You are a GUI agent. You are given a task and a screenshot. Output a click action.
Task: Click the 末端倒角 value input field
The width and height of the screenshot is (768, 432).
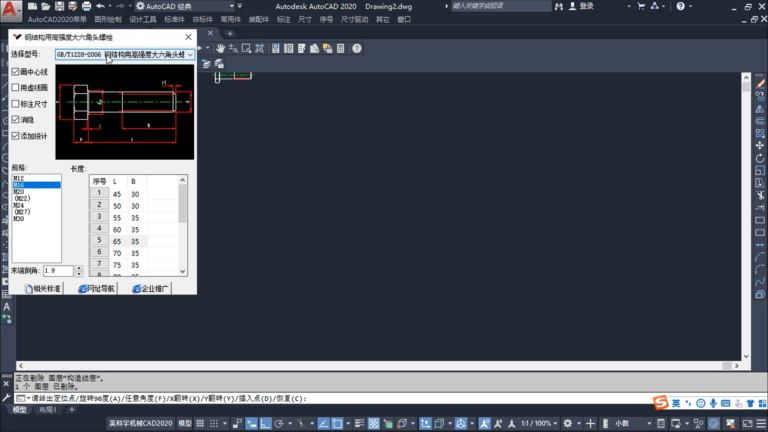[58, 270]
